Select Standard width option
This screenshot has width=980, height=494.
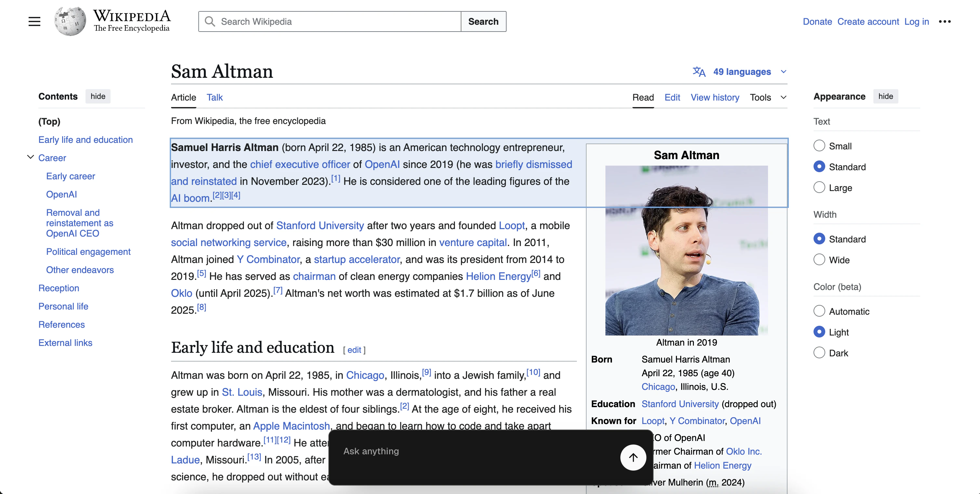[x=819, y=239]
